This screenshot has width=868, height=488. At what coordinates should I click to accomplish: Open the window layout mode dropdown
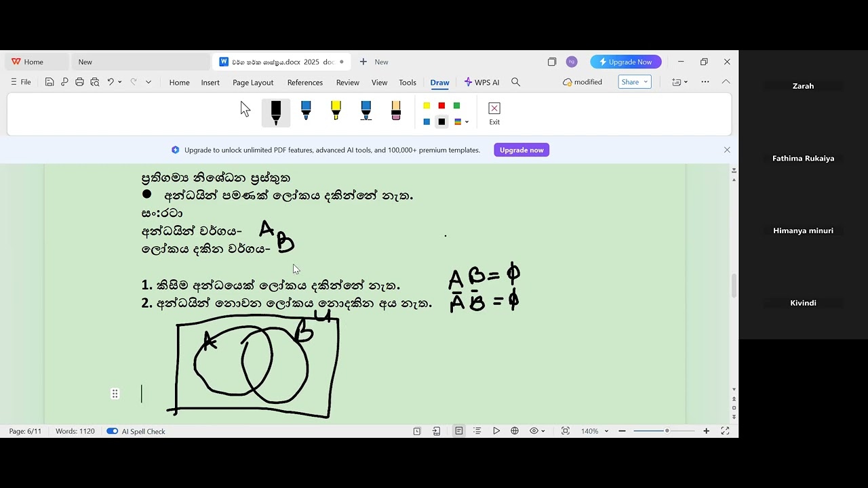point(679,82)
